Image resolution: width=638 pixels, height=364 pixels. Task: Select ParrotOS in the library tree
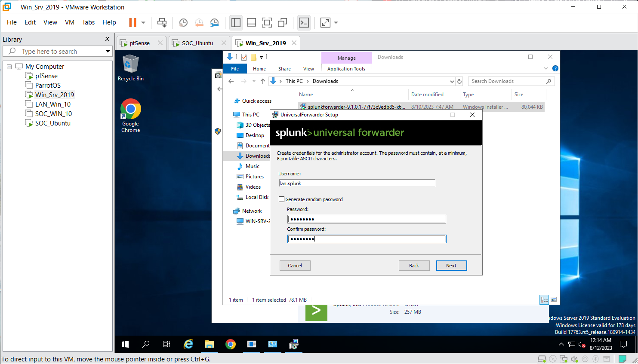click(x=48, y=86)
